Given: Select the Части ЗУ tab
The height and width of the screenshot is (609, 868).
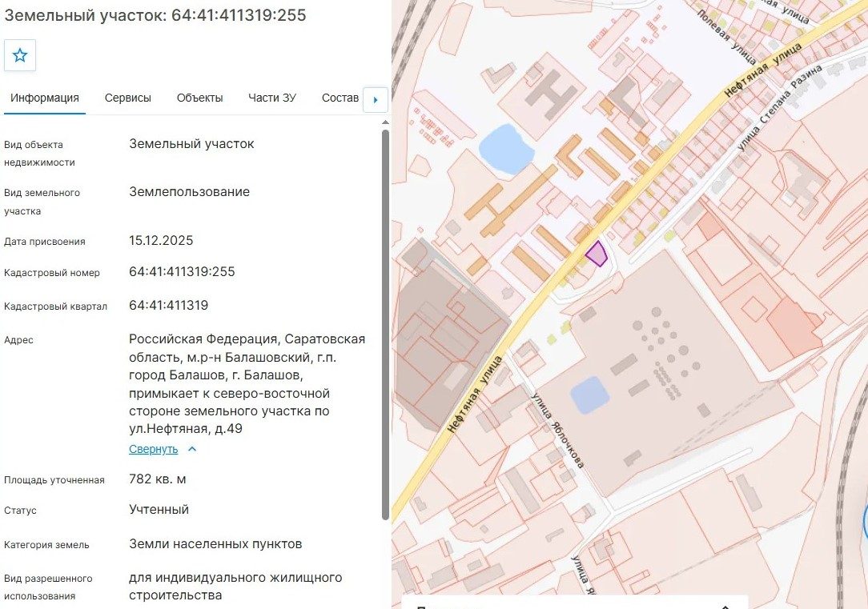Looking at the screenshot, I should tap(272, 98).
